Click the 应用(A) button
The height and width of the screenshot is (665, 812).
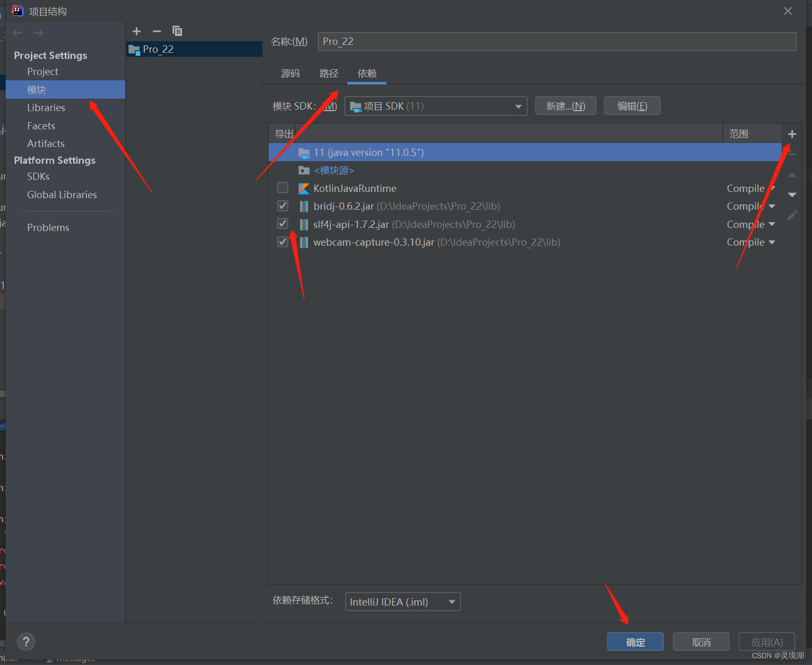point(767,642)
